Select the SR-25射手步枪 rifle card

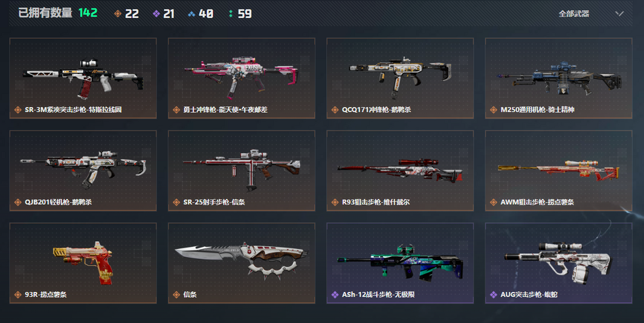pyautogui.click(x=241, y=171)
